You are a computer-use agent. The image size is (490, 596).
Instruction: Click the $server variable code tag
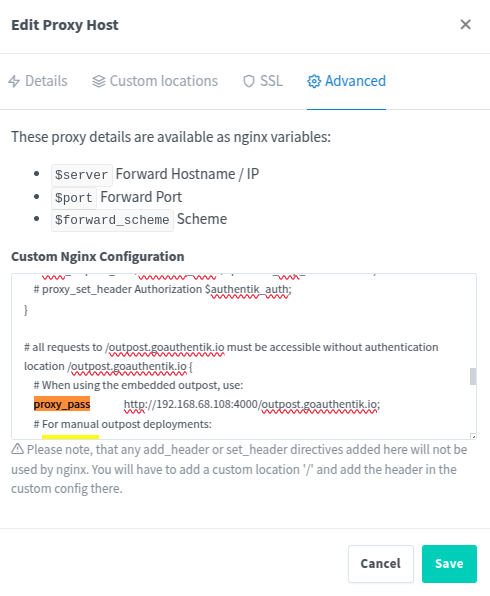click(x=82, y=175)
